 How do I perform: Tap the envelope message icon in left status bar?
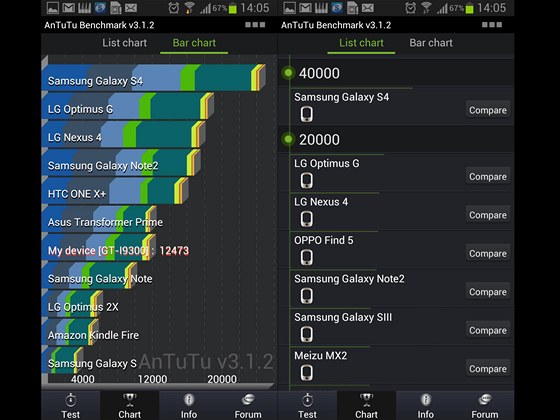[131, 8]
